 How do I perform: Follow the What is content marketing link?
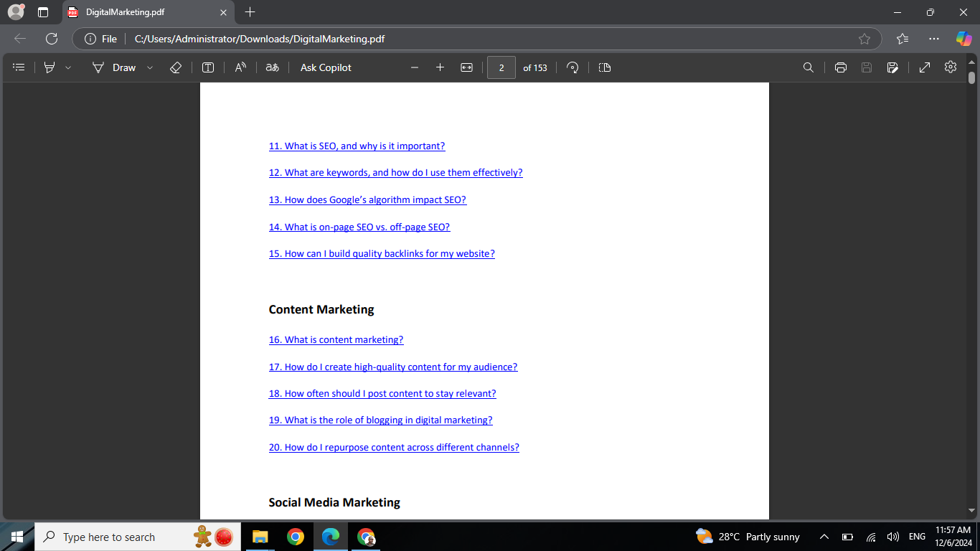336,339
